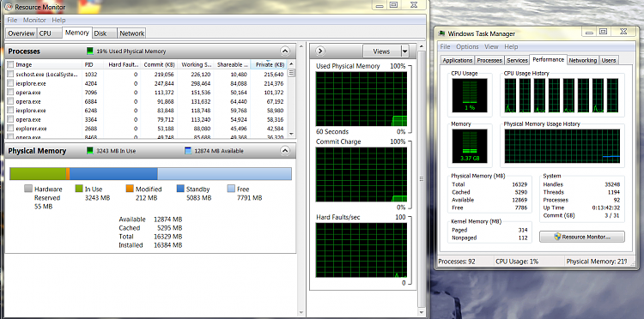Switch to Networking tab in Task Manager

582,60
